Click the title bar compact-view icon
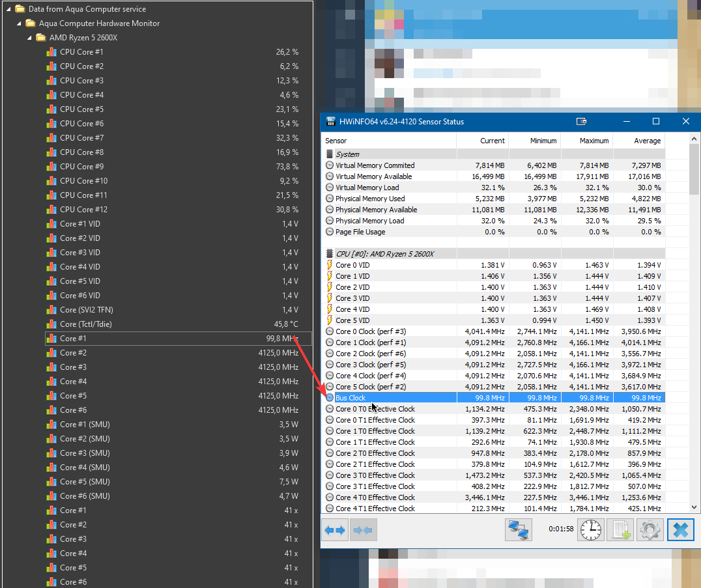The image size is (701, 588). point(582,122)
